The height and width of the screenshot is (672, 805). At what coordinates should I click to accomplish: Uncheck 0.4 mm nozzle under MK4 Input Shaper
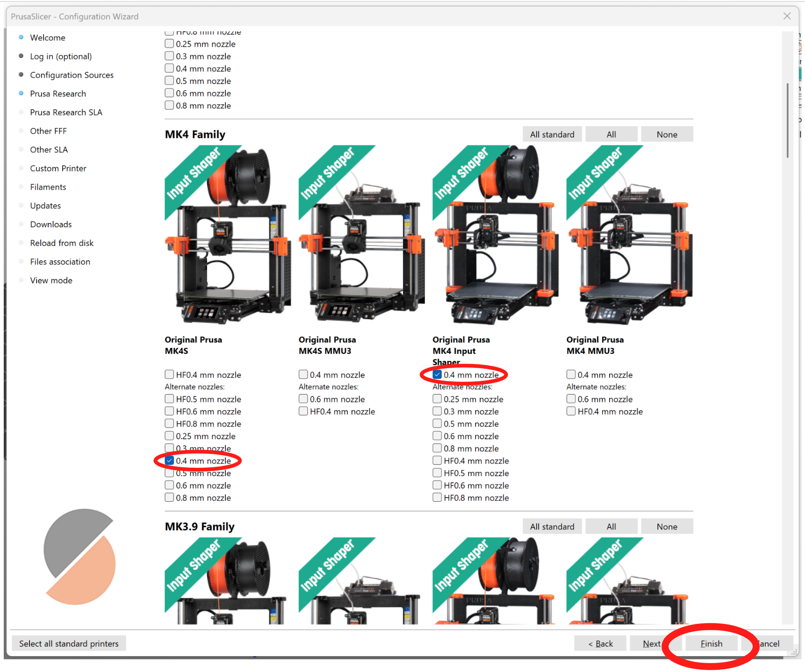click(x=438, y=375)
